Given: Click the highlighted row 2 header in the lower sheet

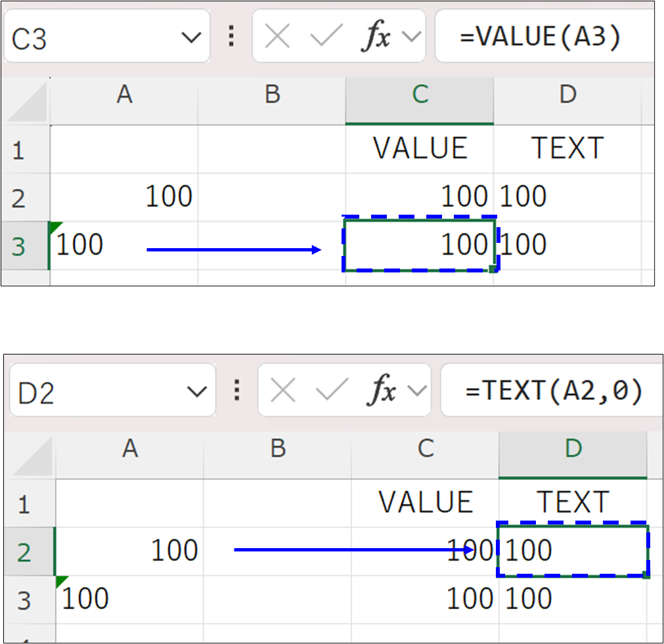Looking at the screenshot, I should pyautogui.click(x=24, y=551).
